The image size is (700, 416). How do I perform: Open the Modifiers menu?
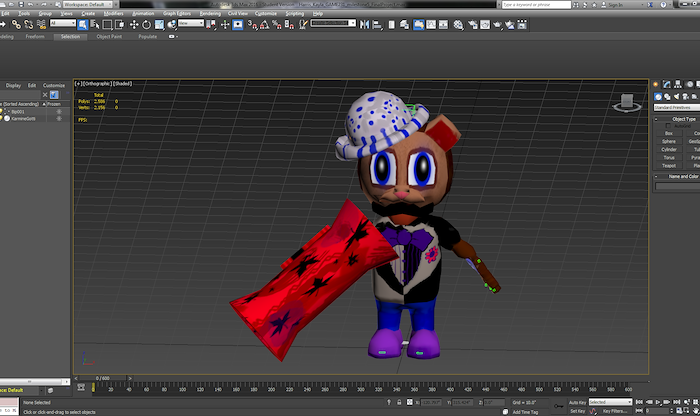tap(113, 13)
